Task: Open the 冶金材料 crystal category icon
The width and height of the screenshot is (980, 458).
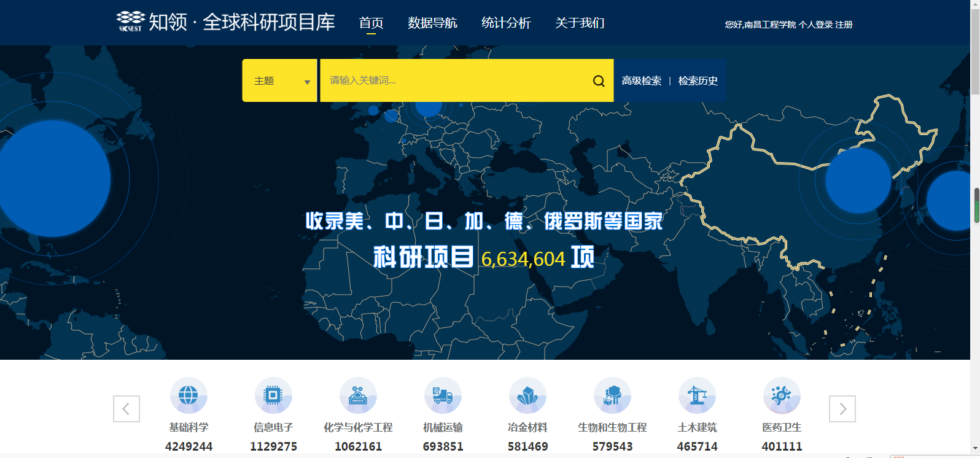Action: coord(527,395)
